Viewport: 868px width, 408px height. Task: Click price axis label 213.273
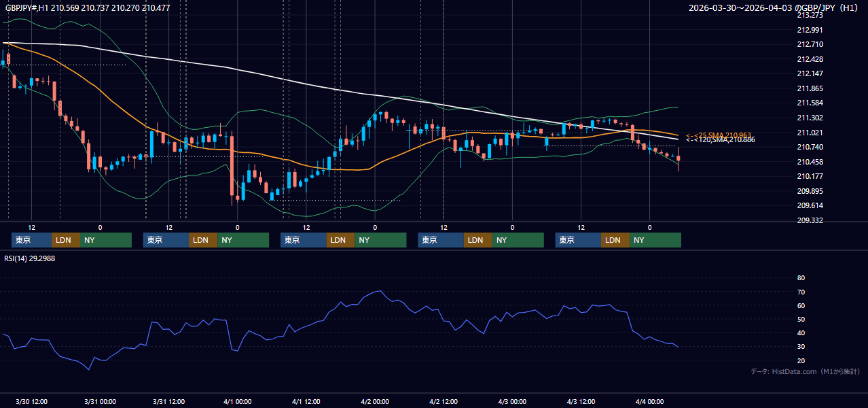tap(810, 15)
